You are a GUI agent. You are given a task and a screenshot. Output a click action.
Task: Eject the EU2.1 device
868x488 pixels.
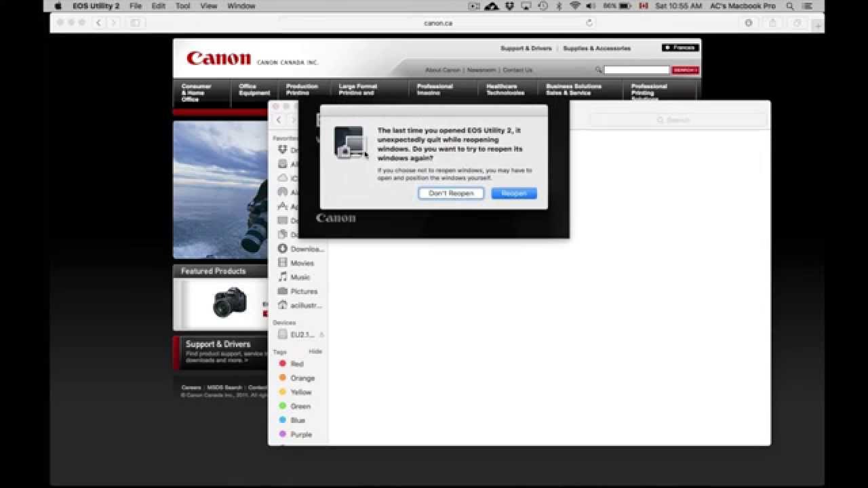321,335
